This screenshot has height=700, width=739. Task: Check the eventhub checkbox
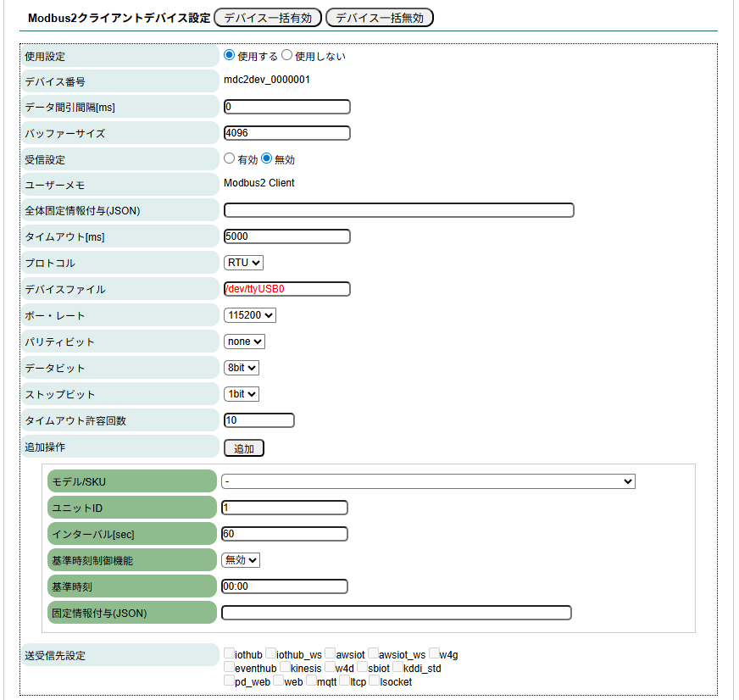(x=229, y=667)
